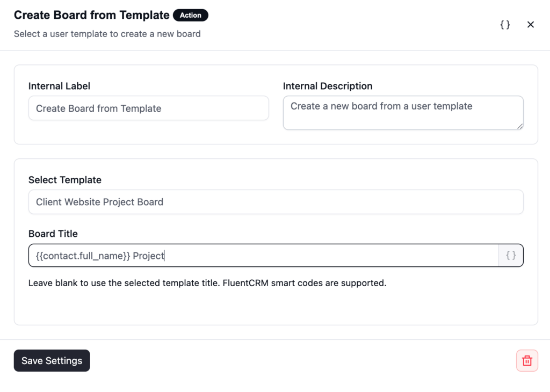The image size is (550, 392).
Task: Delete this action with the red trash icon
Action: (x=527, y=360)
